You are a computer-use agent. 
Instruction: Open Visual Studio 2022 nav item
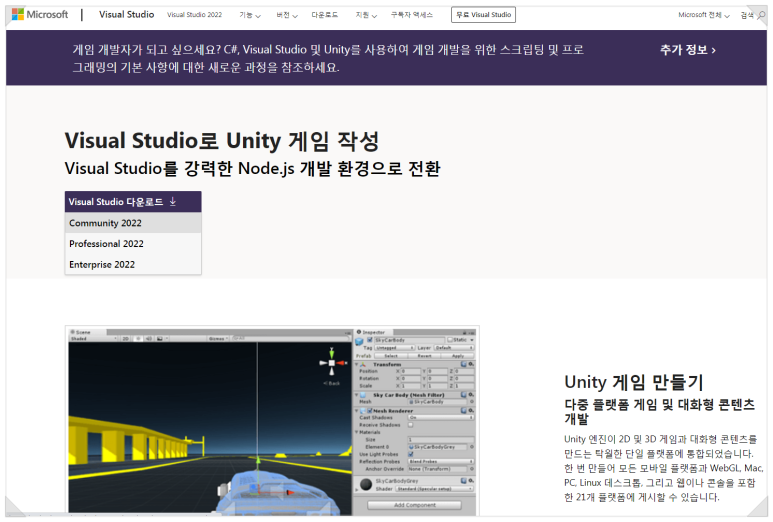[194, 15]
